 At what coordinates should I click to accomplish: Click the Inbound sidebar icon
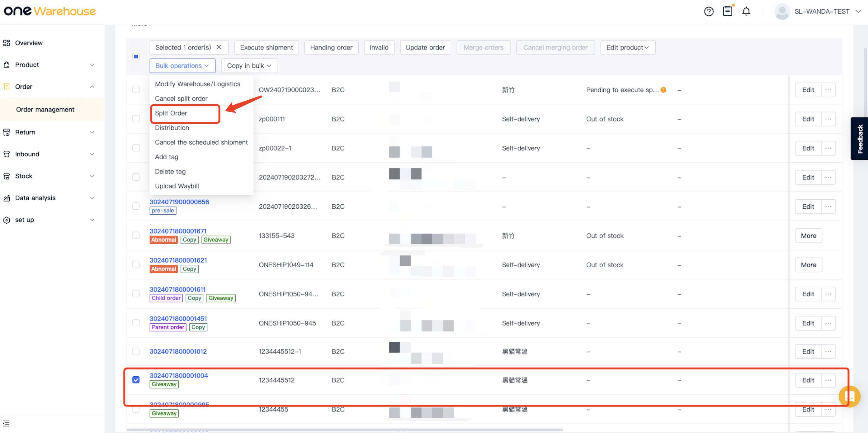[x=7, y=154]
